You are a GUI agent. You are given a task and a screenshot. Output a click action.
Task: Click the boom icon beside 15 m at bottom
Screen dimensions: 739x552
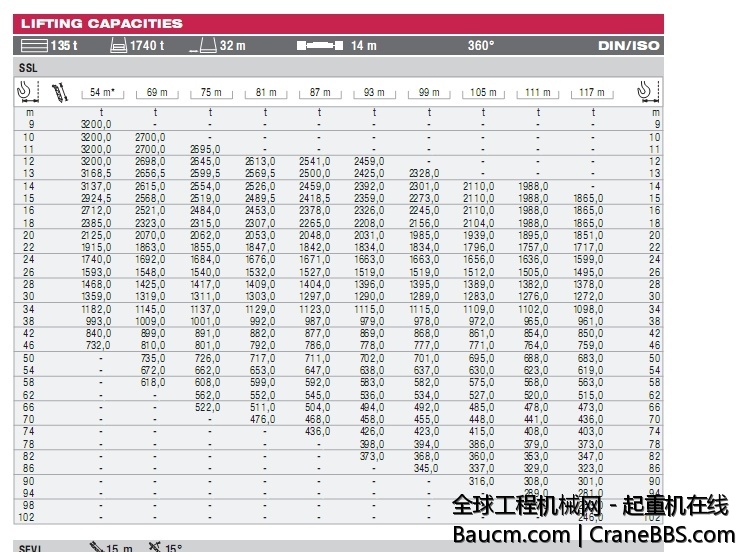(x=95, y=547)
